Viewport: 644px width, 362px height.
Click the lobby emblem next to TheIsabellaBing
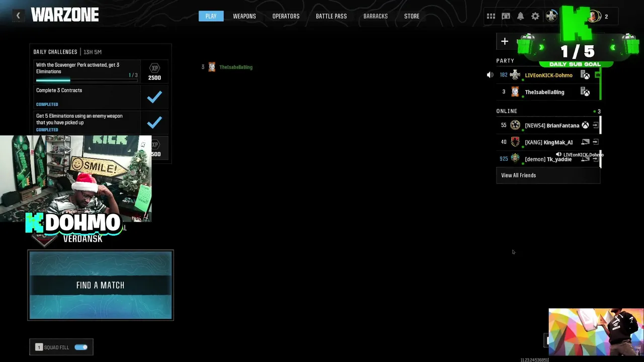[x=212, y=67]
